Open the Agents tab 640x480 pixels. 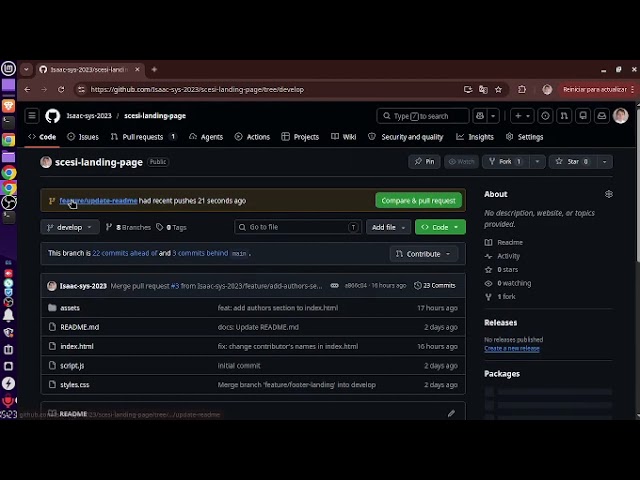pos(206,137)
